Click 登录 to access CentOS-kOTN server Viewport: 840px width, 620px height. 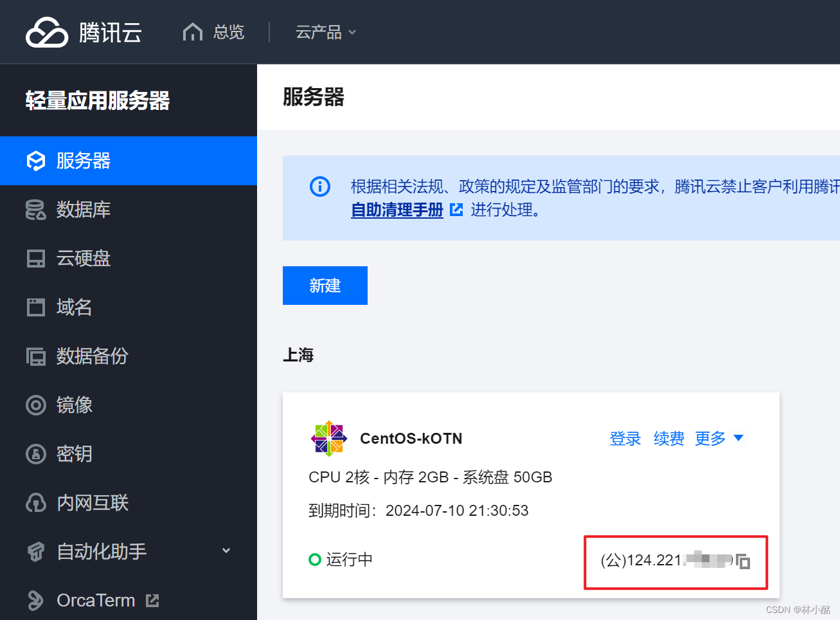pyautogui.click(x=625, y=439)
